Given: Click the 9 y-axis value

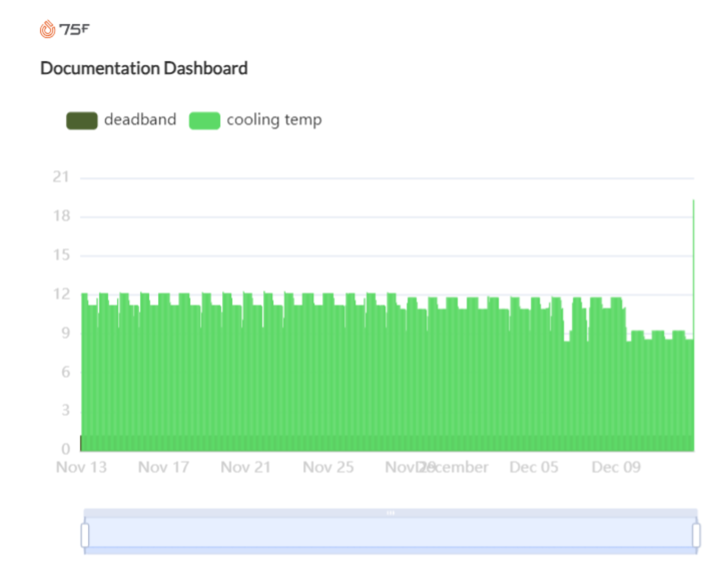Looking at the screenshot, I should tap(66, 333).
